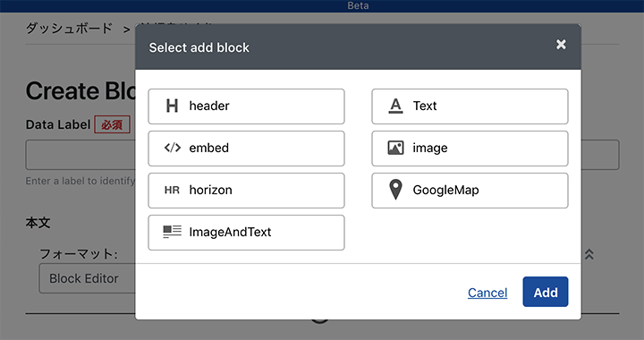The width and height of the screenshot is (644, 340).
Task: Open the ダッシュボード breadcrumb link
Action: (69, 29)
